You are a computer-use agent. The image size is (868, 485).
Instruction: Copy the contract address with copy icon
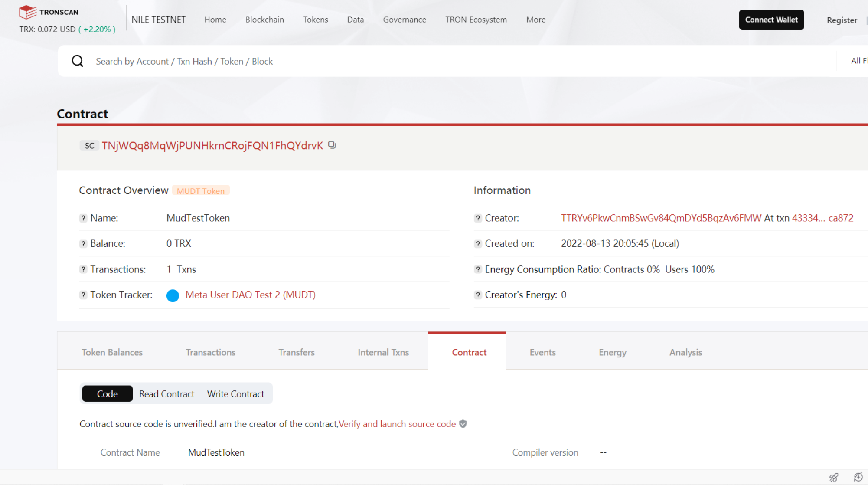(332, 145)
